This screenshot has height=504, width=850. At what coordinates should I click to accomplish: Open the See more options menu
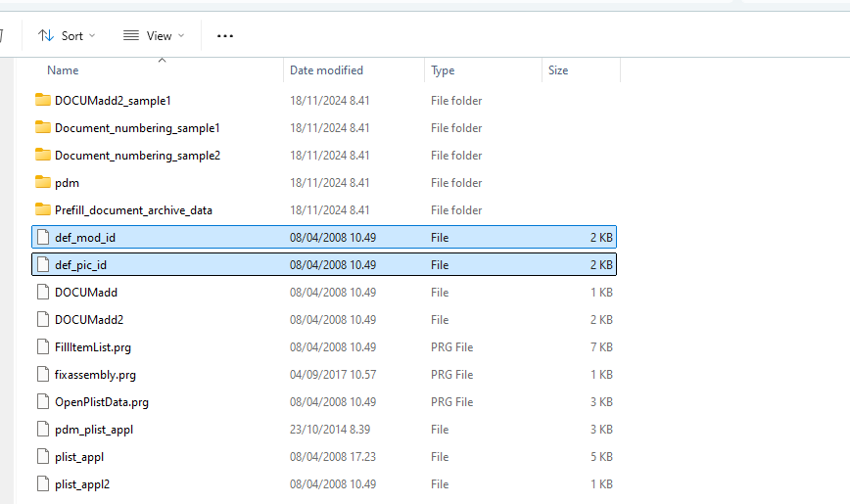click(x=225, y=36)
